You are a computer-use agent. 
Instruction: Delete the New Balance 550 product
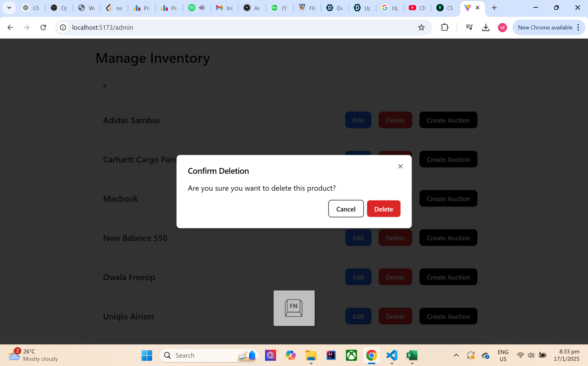[x=395, y=238]
